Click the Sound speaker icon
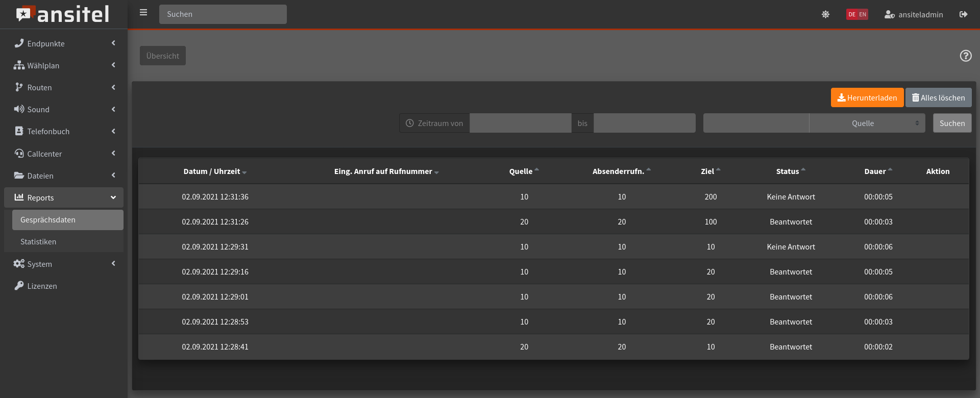This screenshot has width=980, height=398. pyautogui.click(x=19, y=109)
